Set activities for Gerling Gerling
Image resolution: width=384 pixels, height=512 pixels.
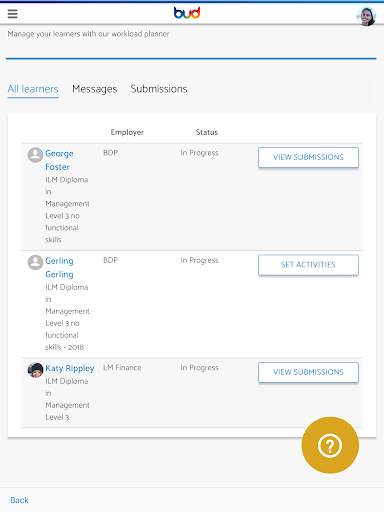tap(308, 265)
